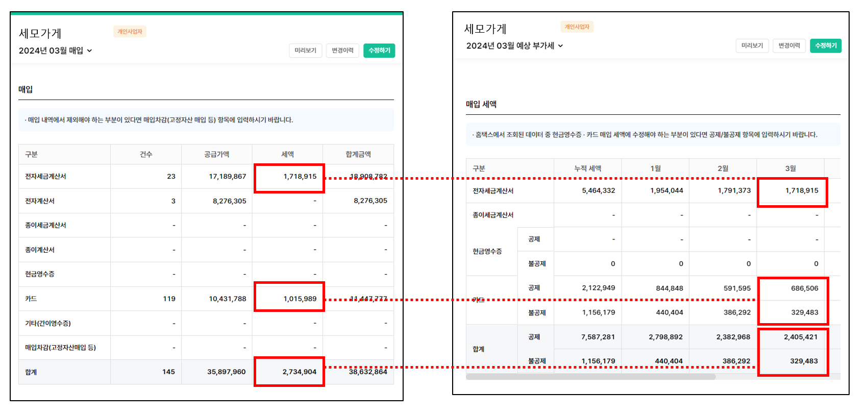Click 미리보기 in the 예상 부가세 panel
The image size is (868, 415).
click(752, 45)
